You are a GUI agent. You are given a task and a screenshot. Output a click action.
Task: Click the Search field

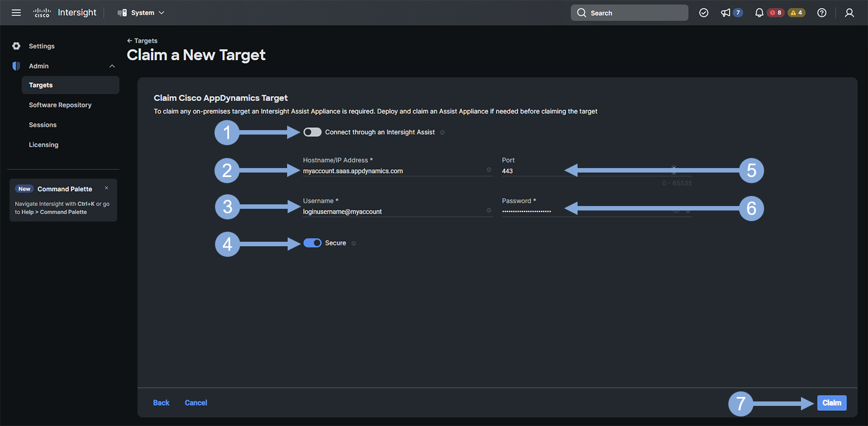[x=629, y=13]
